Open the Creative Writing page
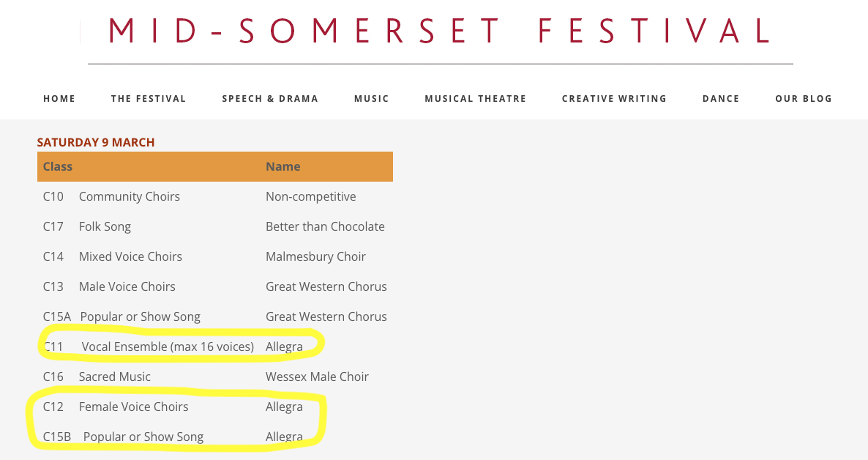Viewport: 868px width, 460px height. [615, 99]
